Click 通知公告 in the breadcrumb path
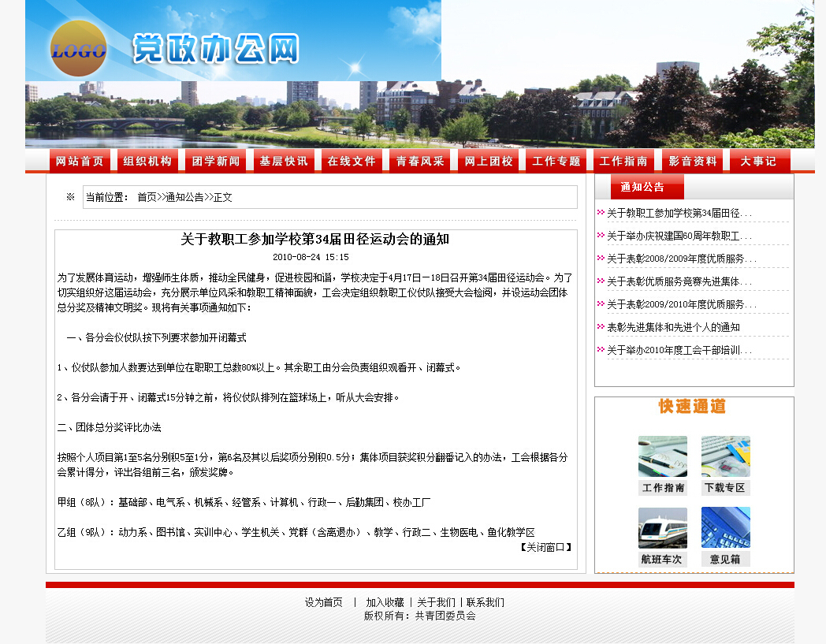The height and width of the screenshot is (644, 826). tap(185, 197)
